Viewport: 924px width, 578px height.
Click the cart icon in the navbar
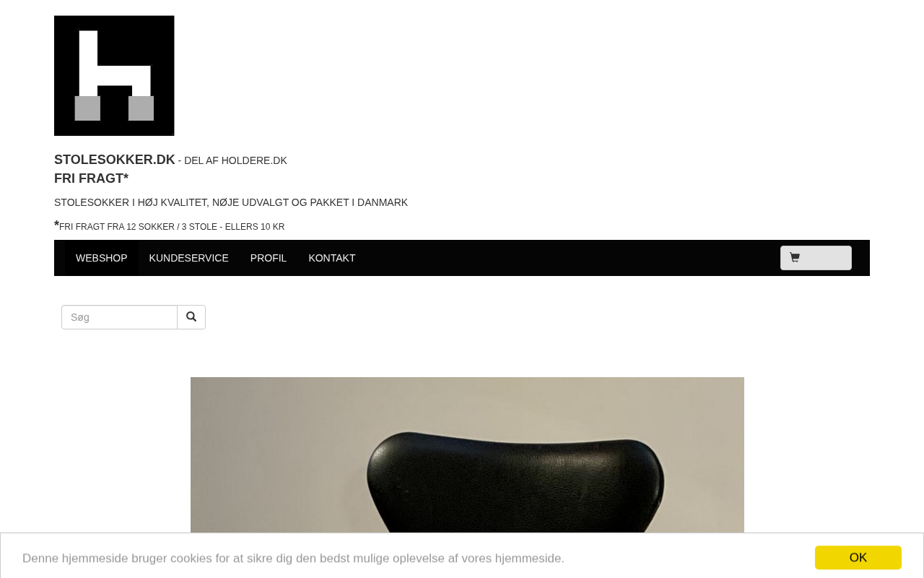coord(795,257)
